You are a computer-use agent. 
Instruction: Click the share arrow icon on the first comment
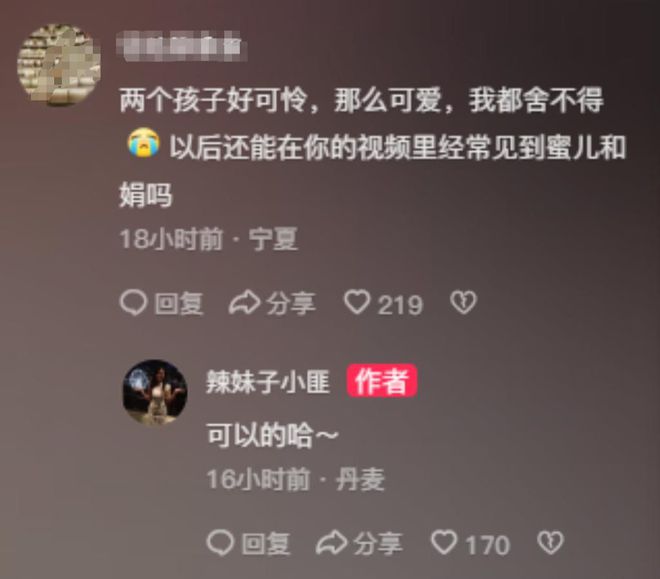coord(244,303)
